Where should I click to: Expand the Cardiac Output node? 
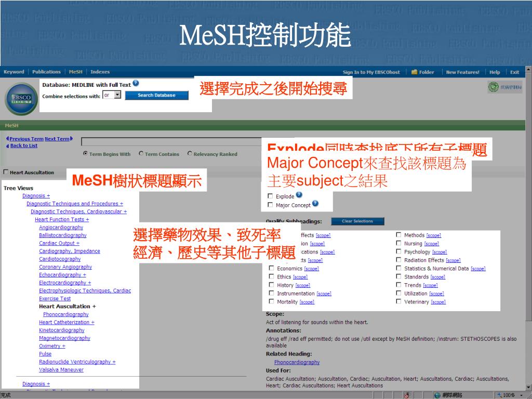pos(59,243)
